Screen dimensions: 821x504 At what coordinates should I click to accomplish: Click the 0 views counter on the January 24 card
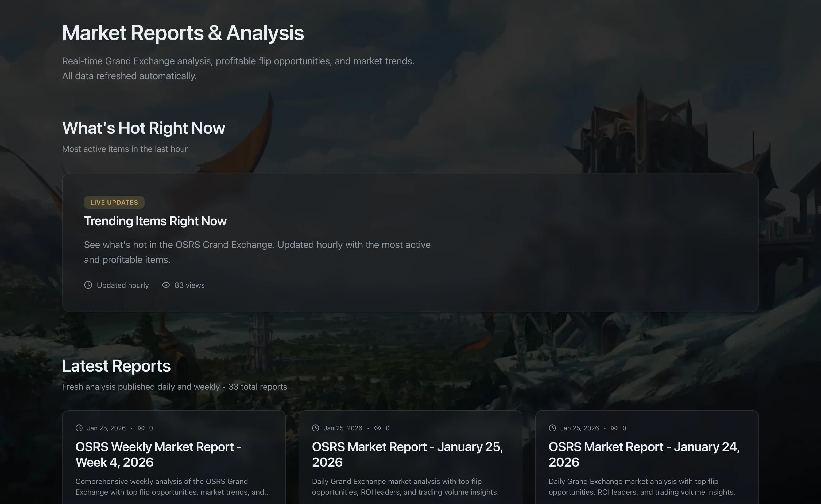(624, 428)
